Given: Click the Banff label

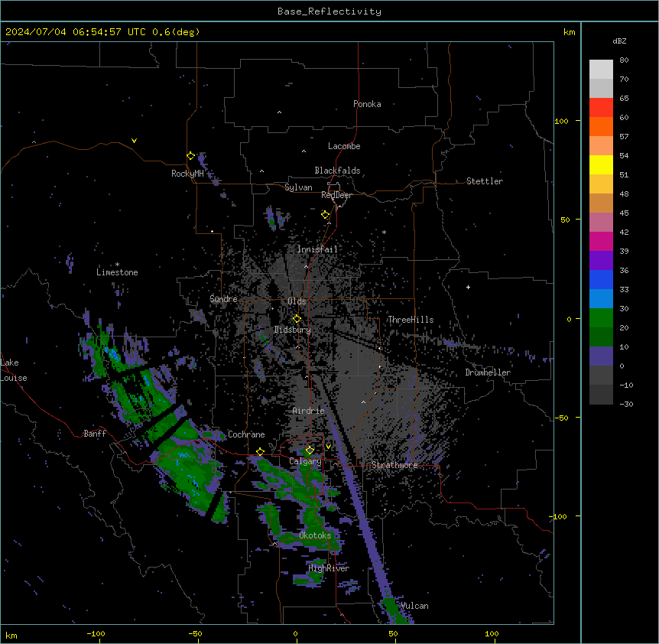Looking at the screenshot, I should pos(95,434).
